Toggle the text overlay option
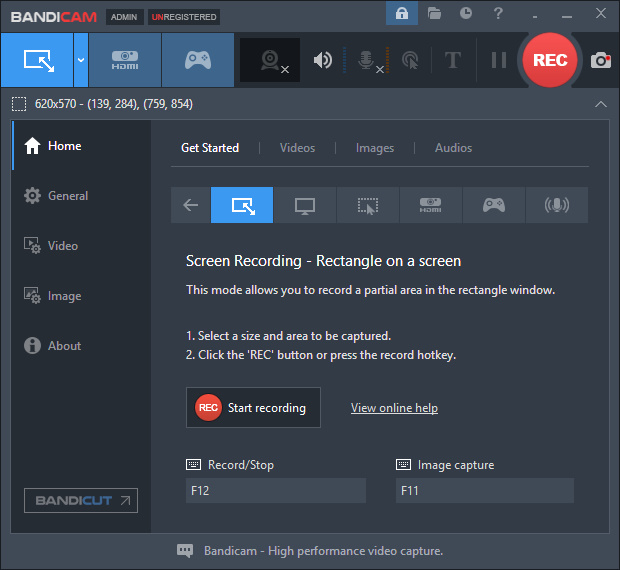This screenshot has width=620, height=570. pyautogui.click(x=453, y=60)
